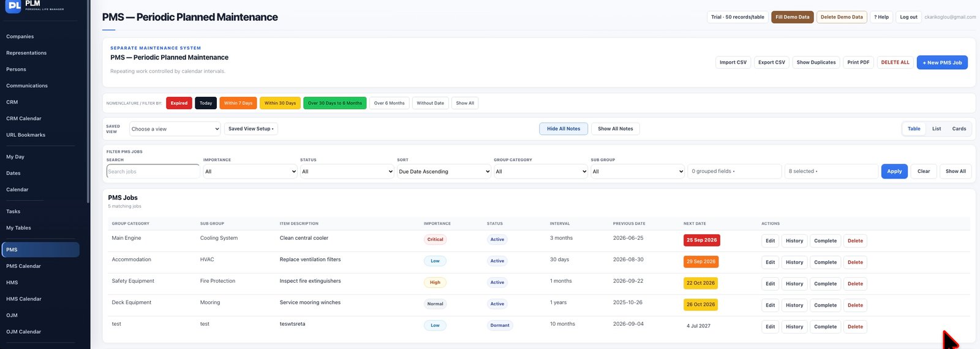Viewport: 980px width, 349px height.
Task: Edit Clean central cooler job
Action: [770, 241]
